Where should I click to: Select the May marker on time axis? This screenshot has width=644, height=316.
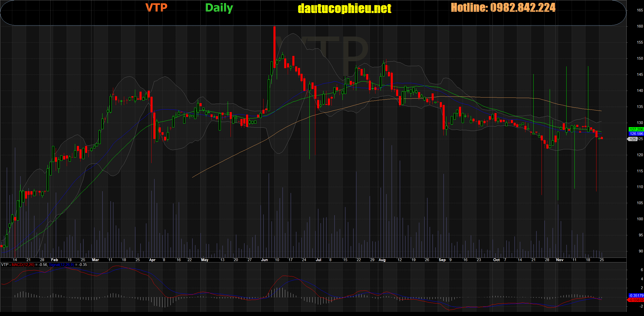click(205, 260)
